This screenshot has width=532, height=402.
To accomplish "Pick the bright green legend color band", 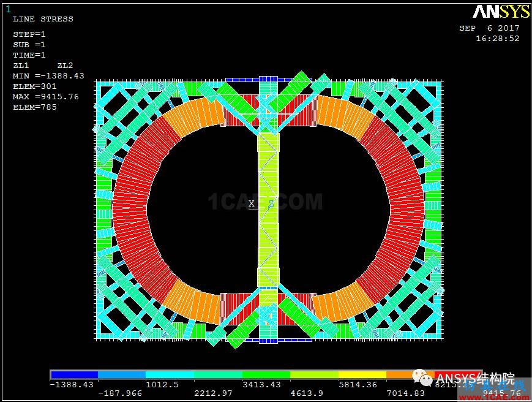I will (x=266, y=374).
